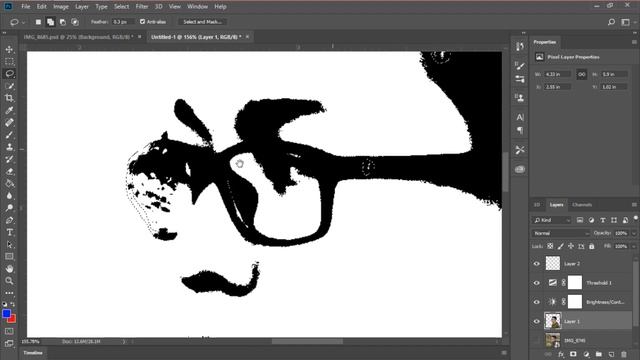Image resolution: width=640 pixels, height=360 pixels.
Task: Open the Search icon in options bar
Action: [611, 22]
